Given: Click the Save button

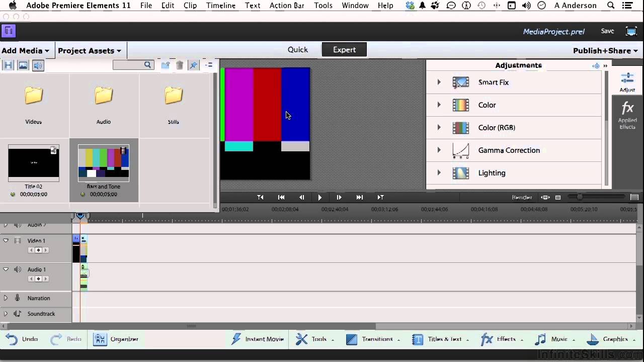Looking at the screenshot, I should point(607,31).
